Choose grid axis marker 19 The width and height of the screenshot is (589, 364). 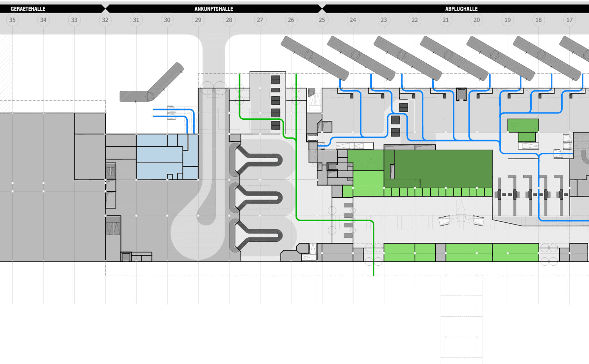point(508,20)
